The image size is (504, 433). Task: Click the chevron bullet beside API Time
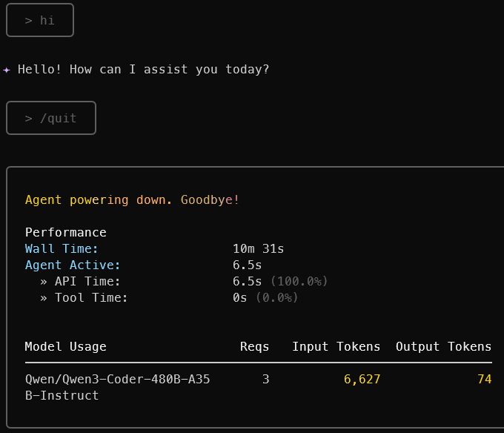click(44, 282)
